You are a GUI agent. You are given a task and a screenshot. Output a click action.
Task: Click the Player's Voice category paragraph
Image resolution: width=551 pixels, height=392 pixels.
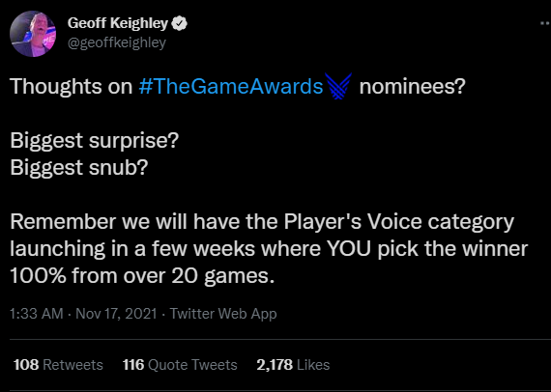pyautogui.click(x=269, y=249)
